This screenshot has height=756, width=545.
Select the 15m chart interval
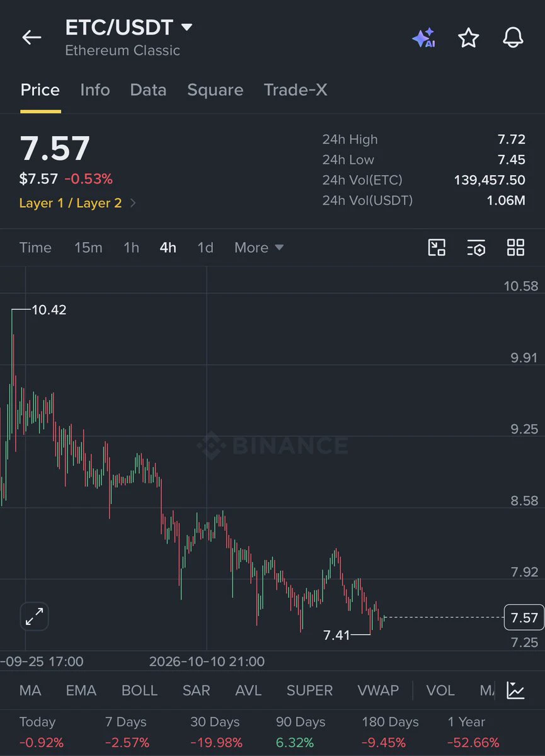(88, 248)
